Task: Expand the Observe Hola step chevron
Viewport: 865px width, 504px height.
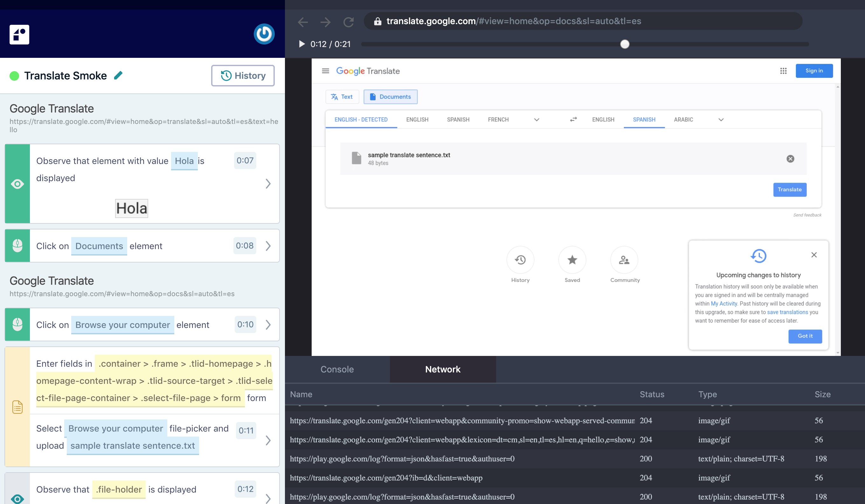Action: [268, 184]
